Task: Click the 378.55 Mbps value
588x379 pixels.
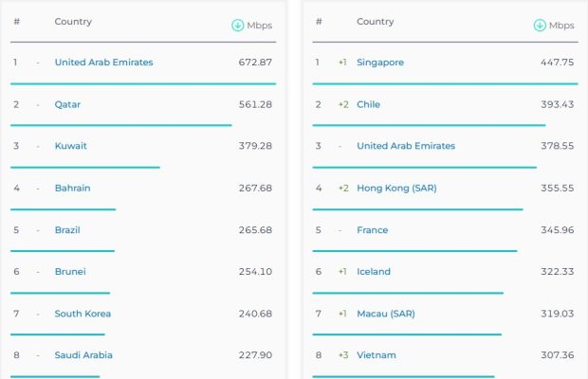Action: pyautogui.click(x=558, y=146)
